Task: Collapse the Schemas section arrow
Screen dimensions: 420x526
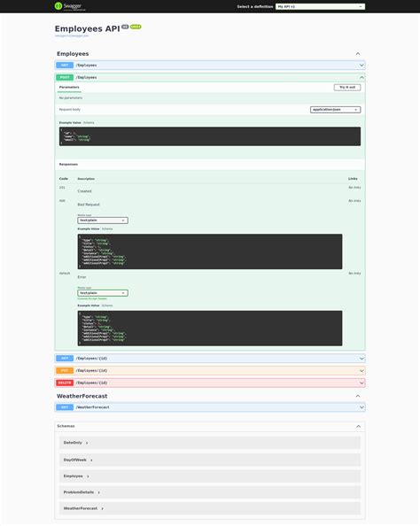Action: click(358, 426)
